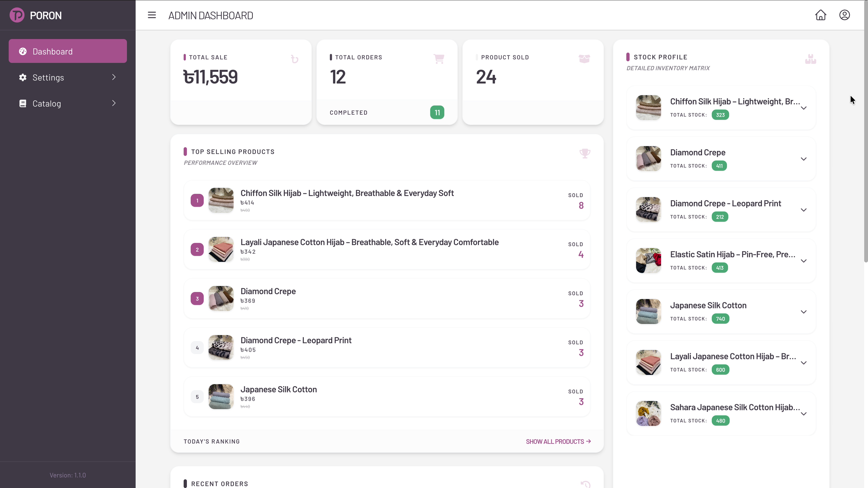Viewport: 868px width, 488px height.
Task: Click the Today's Ranking label
Action: click(x=212, y=442)
